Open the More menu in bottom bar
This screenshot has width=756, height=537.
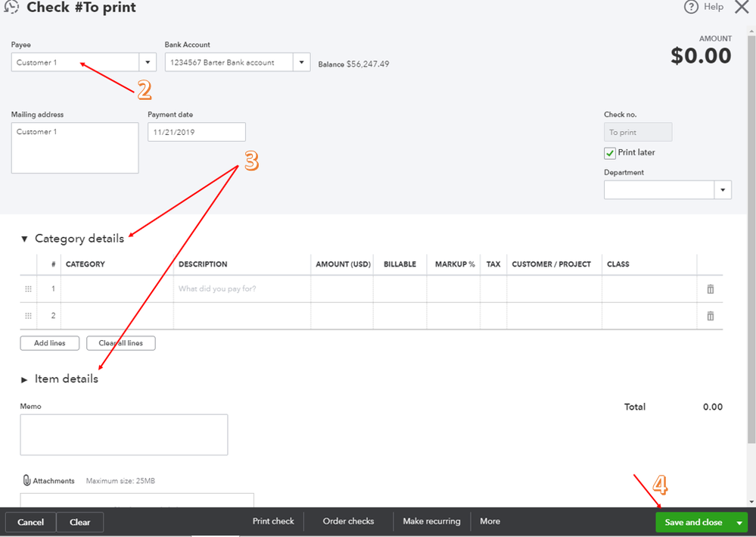490,521
